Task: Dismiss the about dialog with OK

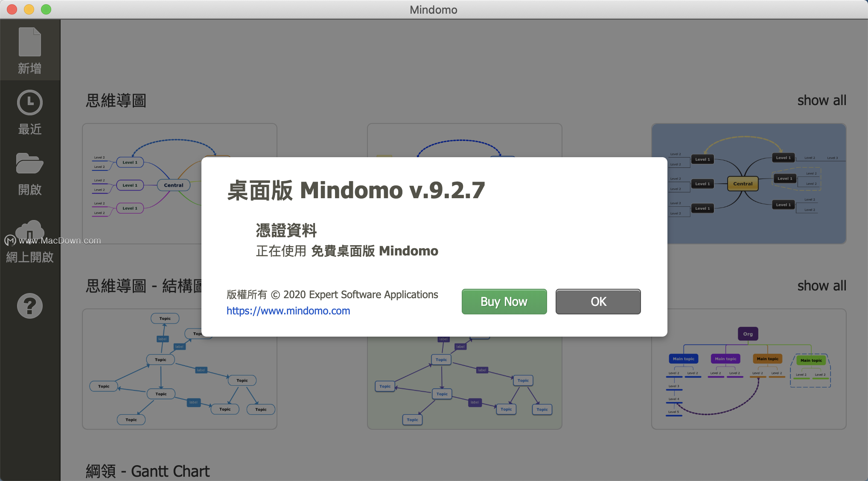Action: pyautogui.click(x=598, y=302)
